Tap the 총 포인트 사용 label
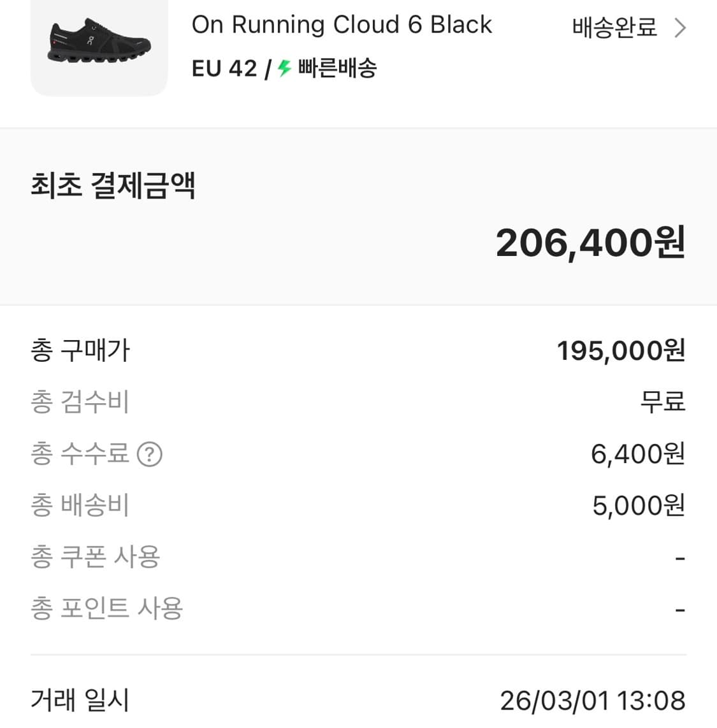717x728 pixels. [x=107, y=609]
